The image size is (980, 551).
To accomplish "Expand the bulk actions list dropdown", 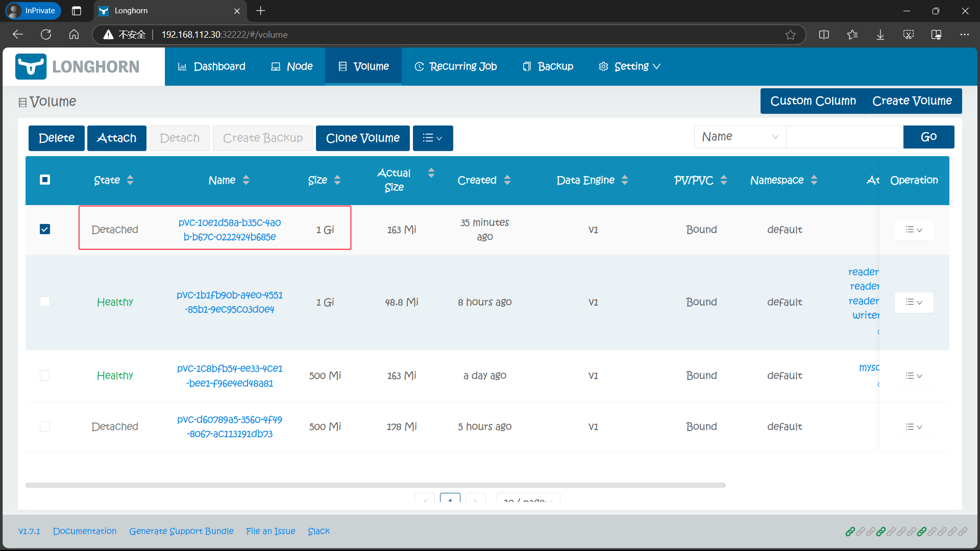I will tap(433, 138).
